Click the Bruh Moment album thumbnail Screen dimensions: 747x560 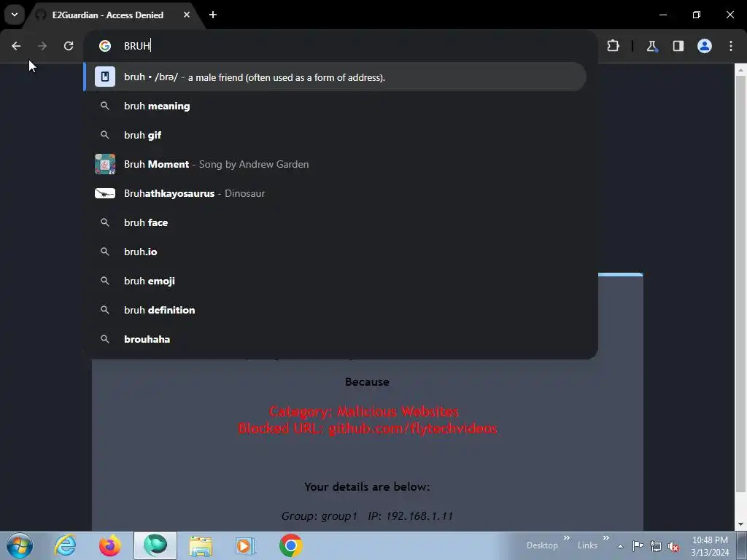[105, 164]
